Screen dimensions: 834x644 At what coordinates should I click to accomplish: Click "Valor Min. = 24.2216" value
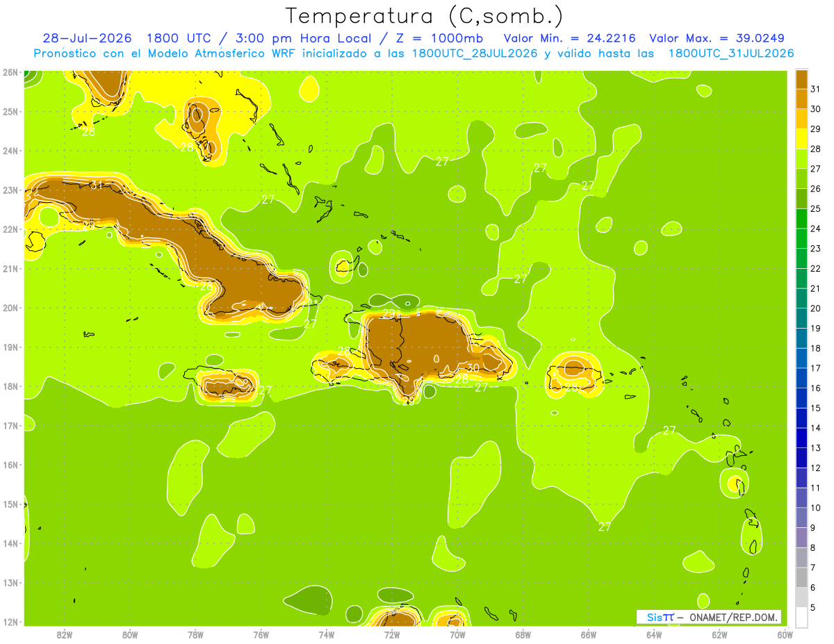click(x=569, y=38)
